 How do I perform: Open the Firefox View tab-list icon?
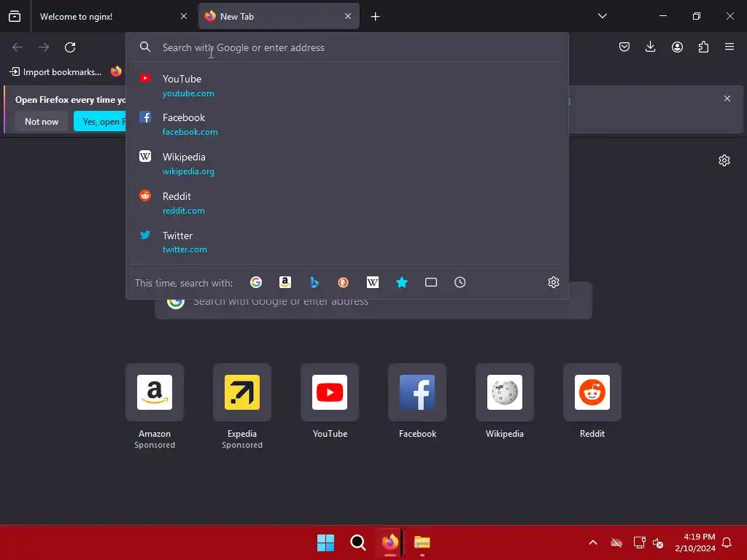coord(15,16)
